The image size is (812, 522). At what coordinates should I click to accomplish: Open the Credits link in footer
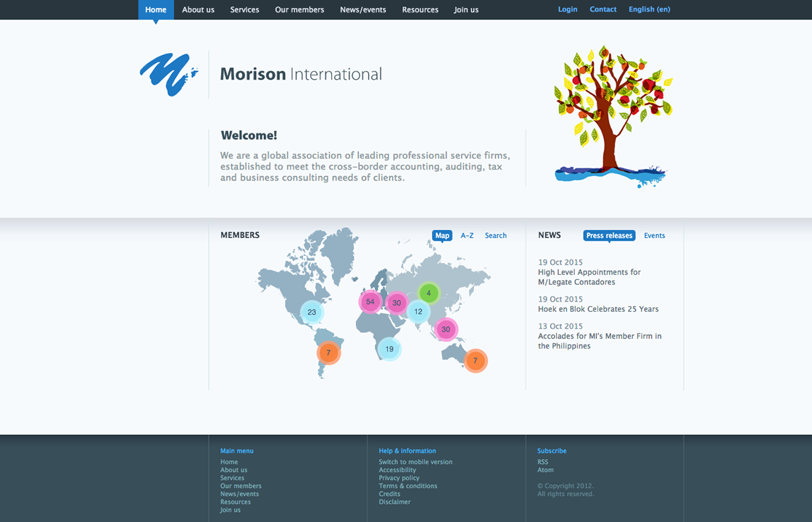tap(389, 494)
